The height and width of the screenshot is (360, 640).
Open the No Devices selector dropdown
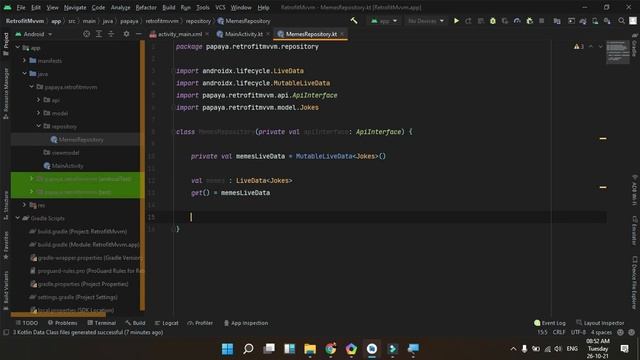tap(426, 21)
